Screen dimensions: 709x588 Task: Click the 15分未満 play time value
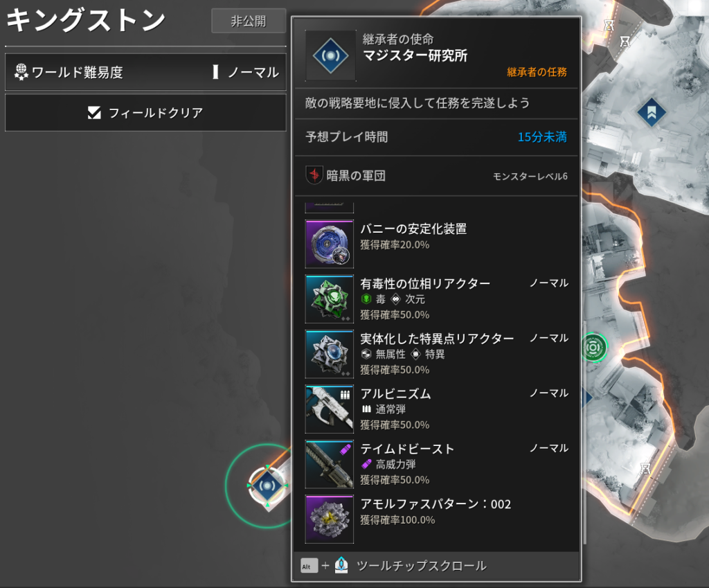542,137
